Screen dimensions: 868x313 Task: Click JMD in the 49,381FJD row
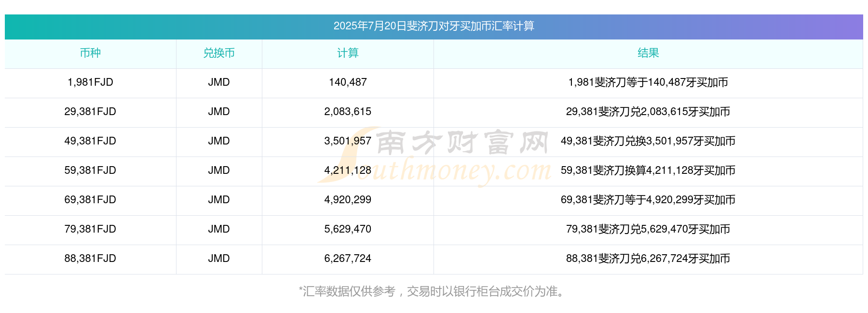[x=219, y=141]
